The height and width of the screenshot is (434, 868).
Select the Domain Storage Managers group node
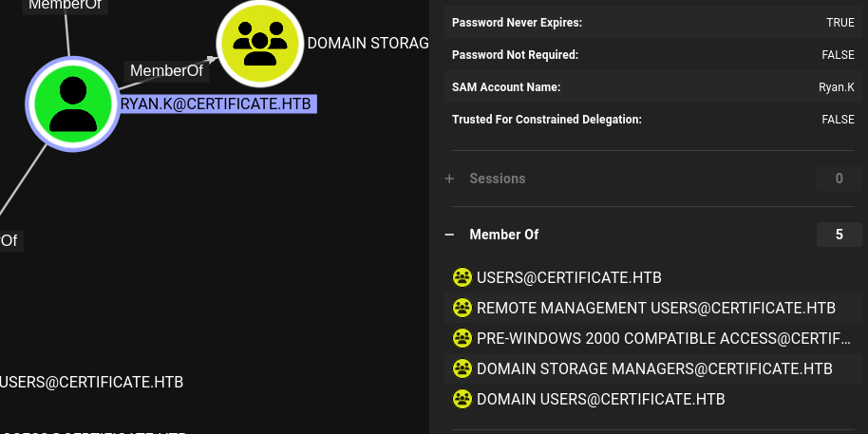point(259,43)
